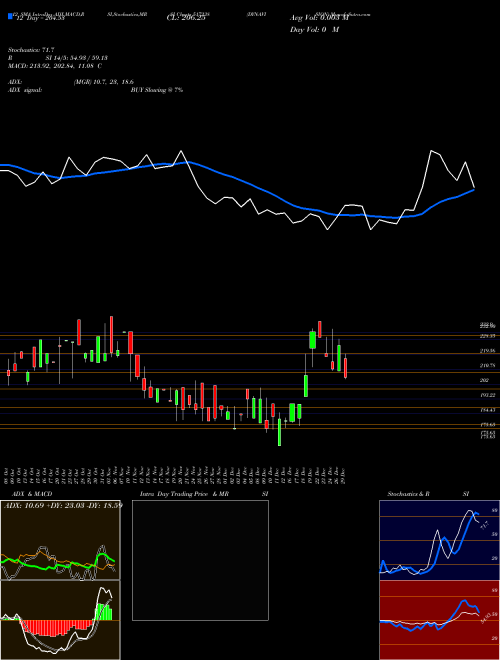
Task: Click the 193.22 price level label
Action: pyautogui.click(x=488, y=395)
